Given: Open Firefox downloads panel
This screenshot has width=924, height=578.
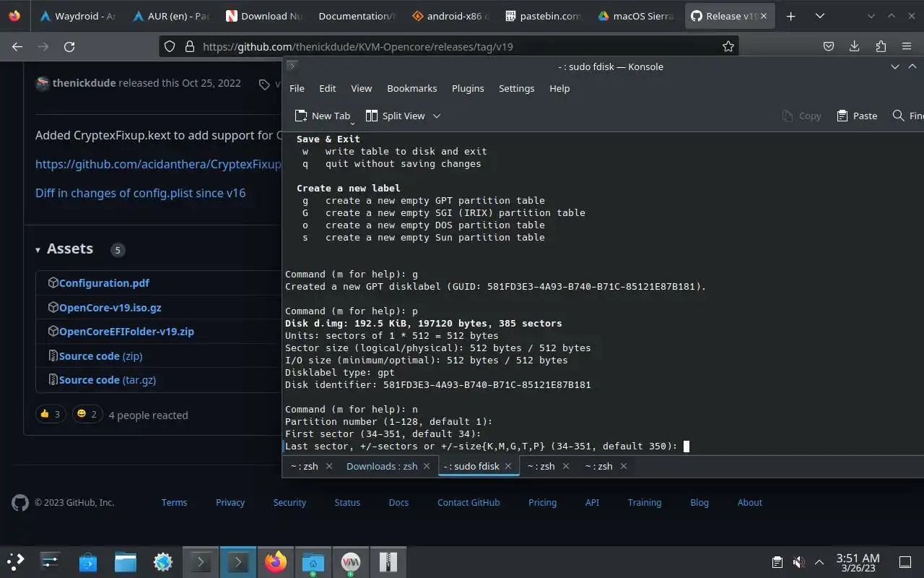Looking at the screenshot, I should click(855, 46).
